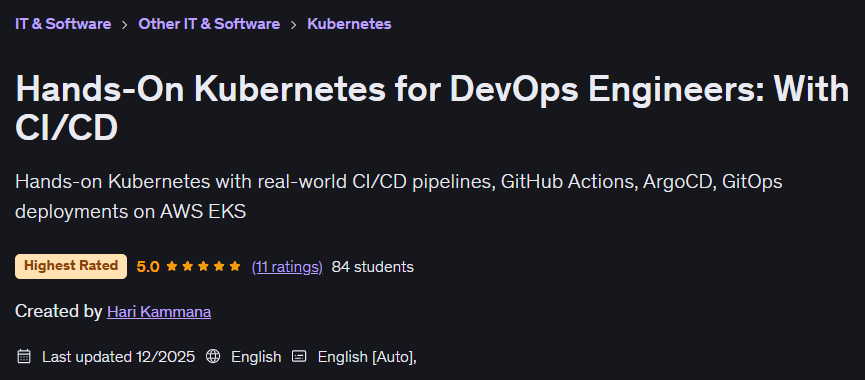Click the Hands-On Kubernetes course title
865x380 pixels.
(432, 108)
